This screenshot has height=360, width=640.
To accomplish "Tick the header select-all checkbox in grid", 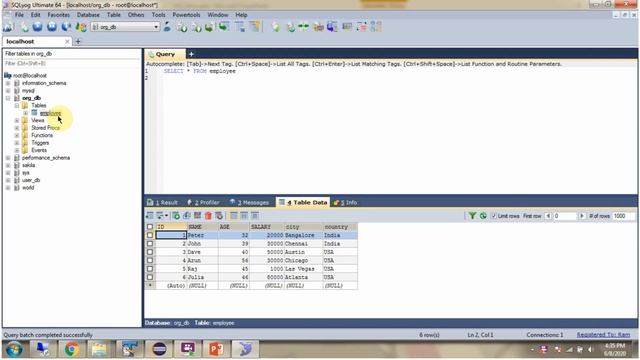I will [x=150, y=227].
